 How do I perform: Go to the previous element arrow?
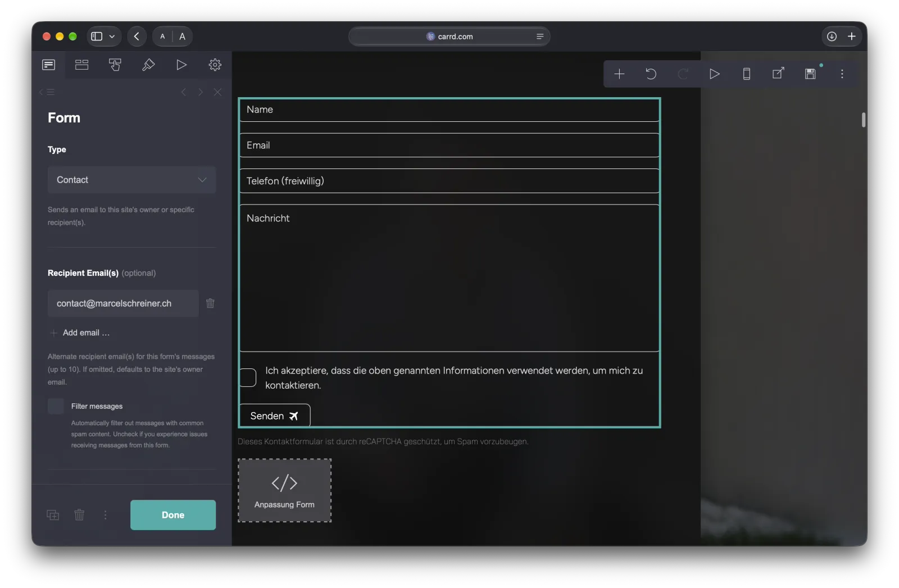click(183, 92)
